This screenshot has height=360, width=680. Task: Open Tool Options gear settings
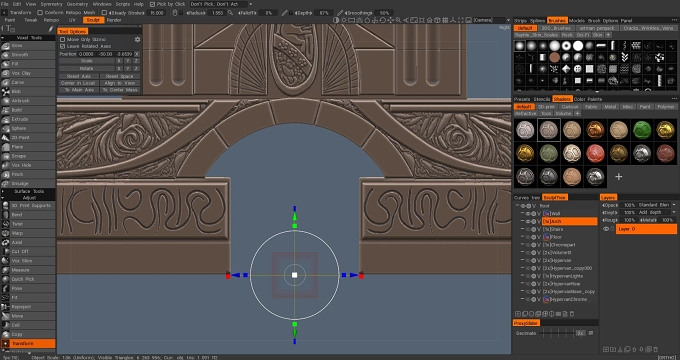coord(137,39)
